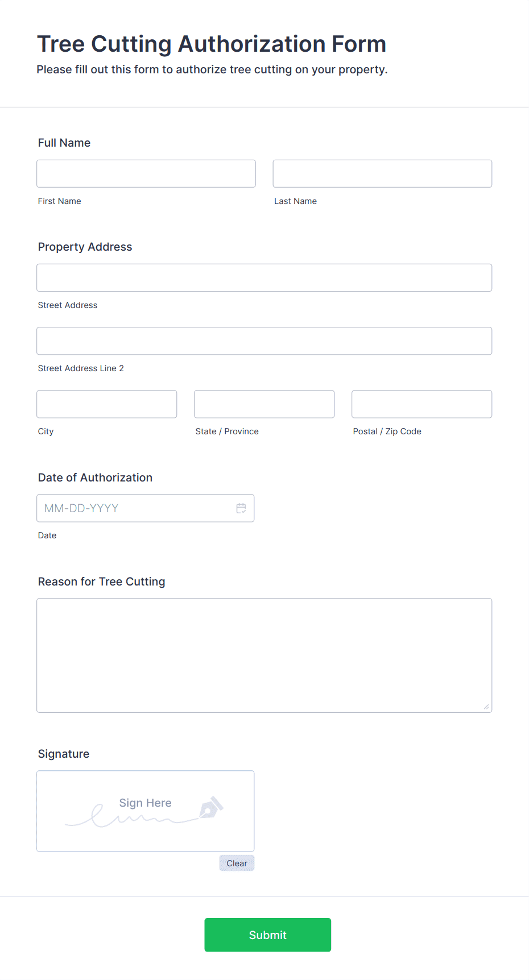The image size is (529, 980).
Task: Click the Full Name label
Action: tap(64, 143)
